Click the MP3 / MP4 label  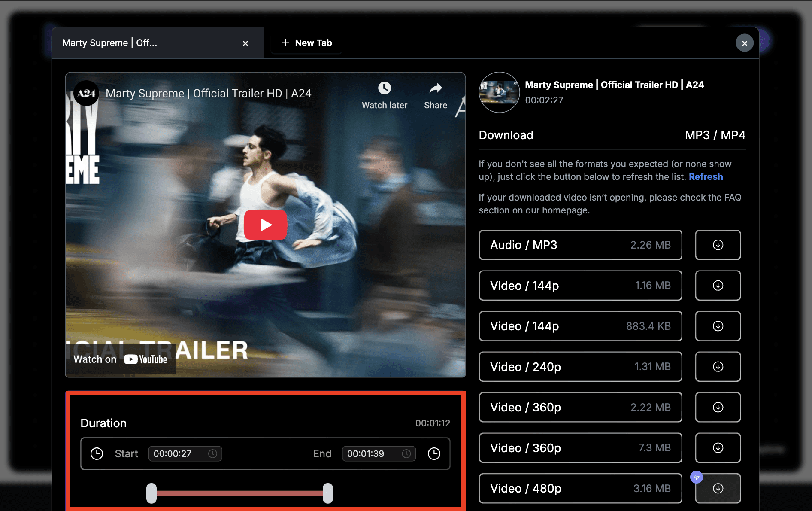point(715,135)
